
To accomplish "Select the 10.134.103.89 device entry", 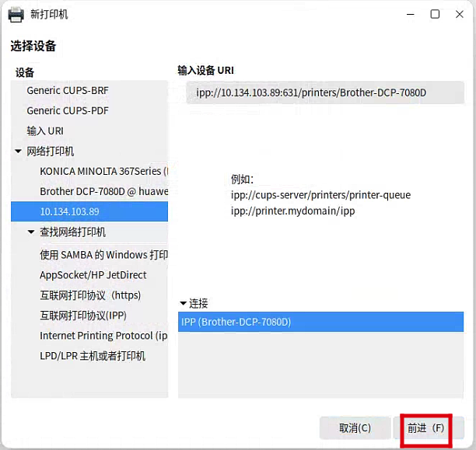I will coord(70,211).
